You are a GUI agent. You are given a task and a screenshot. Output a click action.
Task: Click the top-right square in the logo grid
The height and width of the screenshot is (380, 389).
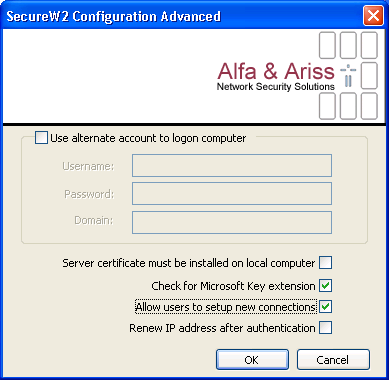point(369,45)
